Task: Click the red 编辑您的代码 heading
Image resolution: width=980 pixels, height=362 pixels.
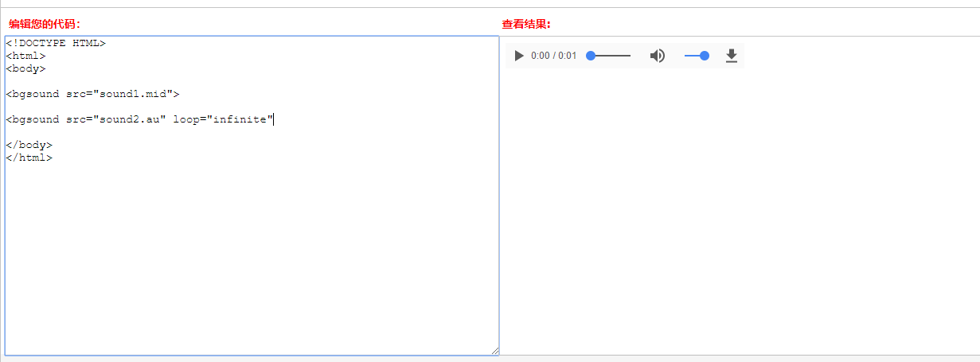Action: 45,24
